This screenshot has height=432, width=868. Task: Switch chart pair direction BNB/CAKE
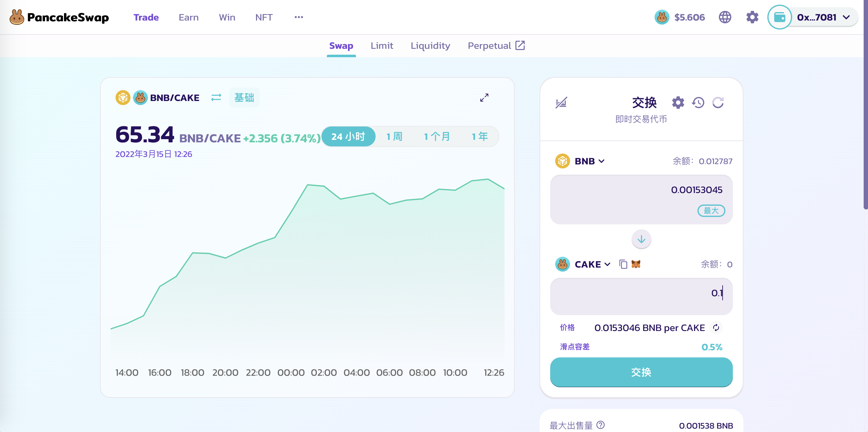coord(216,98)
